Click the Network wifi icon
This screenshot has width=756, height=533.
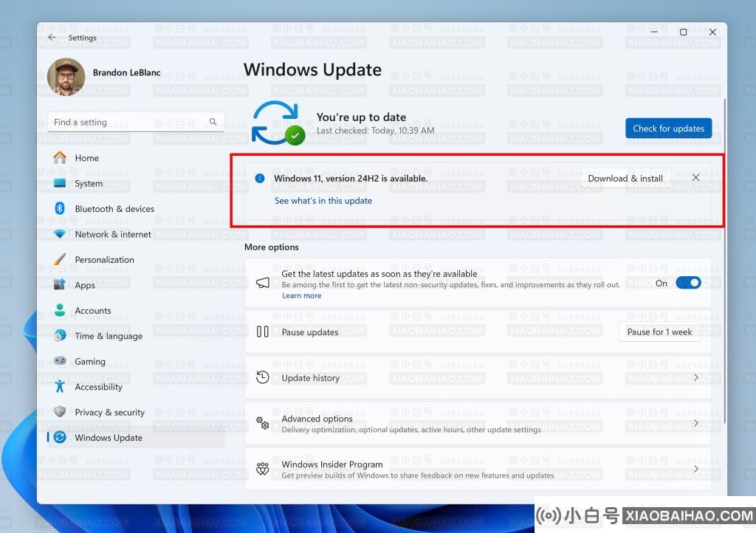(60, 234)
